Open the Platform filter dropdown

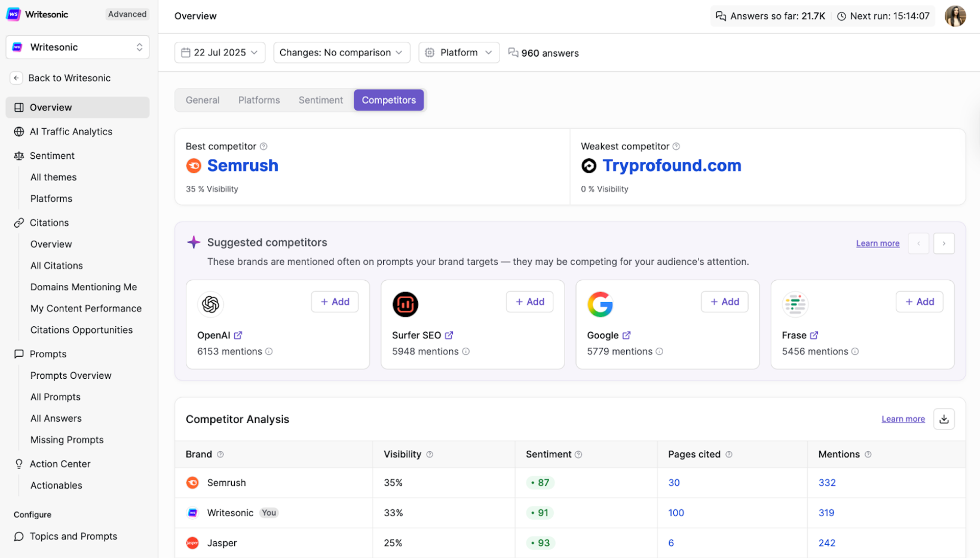(x=459, y=53)
